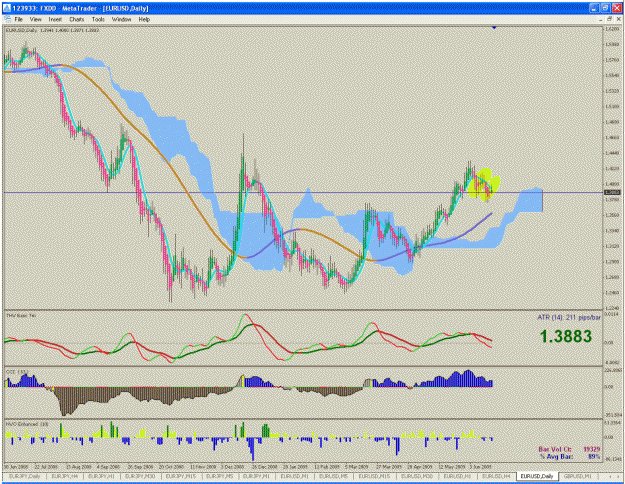Image resolution: width=625 pixels, height=484 pixels.
Task: Click the current price tag on price axis
Action: pyautogui.click(x=612, y=193)
